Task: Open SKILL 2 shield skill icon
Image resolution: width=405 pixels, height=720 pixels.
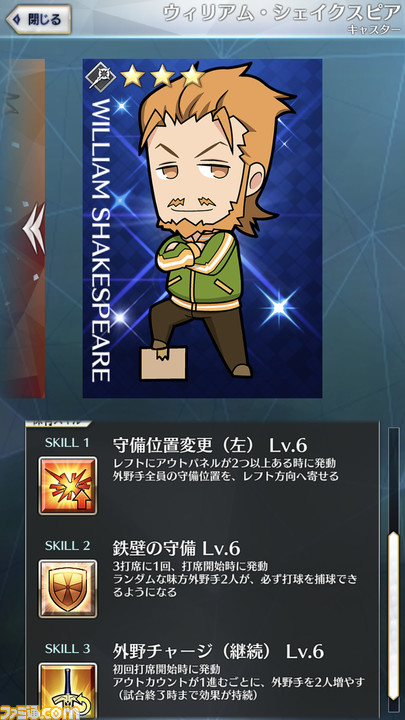Action: pos(68,588)
